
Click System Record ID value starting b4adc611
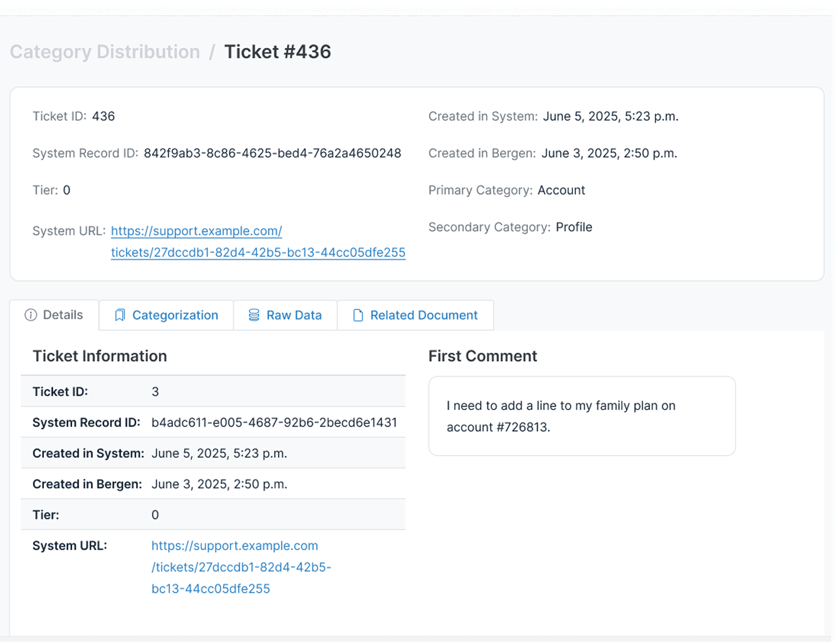click(274, 423)
